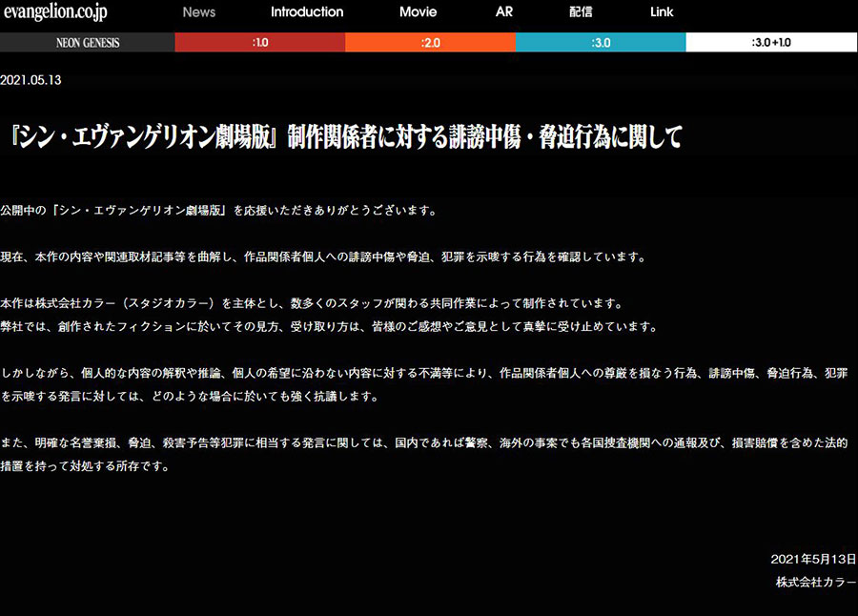858x616 pixels.
Task: Click the Link navigation item
Action: pos(662,12)
